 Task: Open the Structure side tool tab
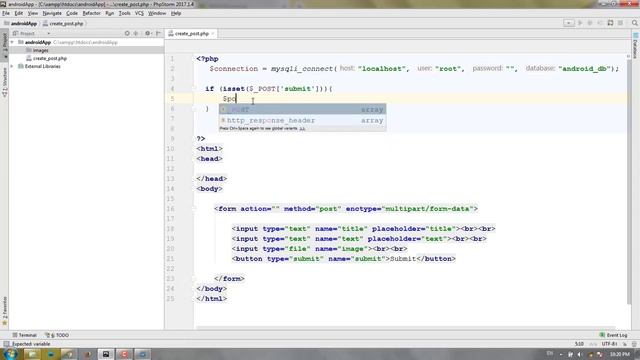[4, 82]
